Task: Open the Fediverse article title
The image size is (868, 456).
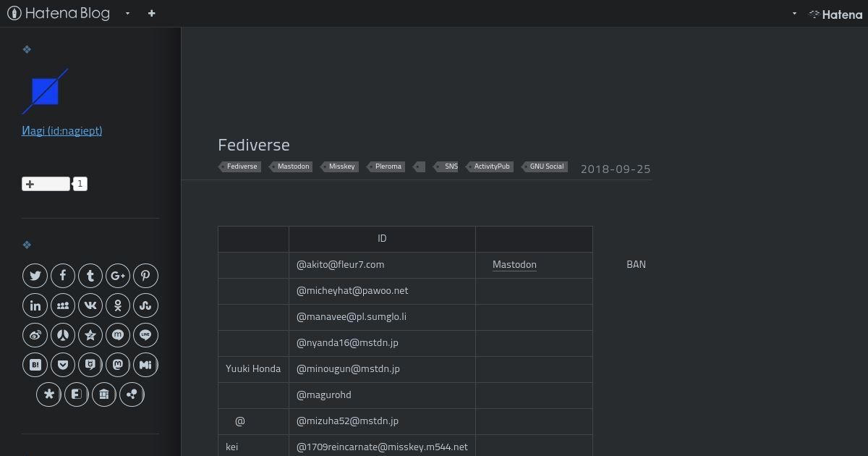Action: point(254,145)
